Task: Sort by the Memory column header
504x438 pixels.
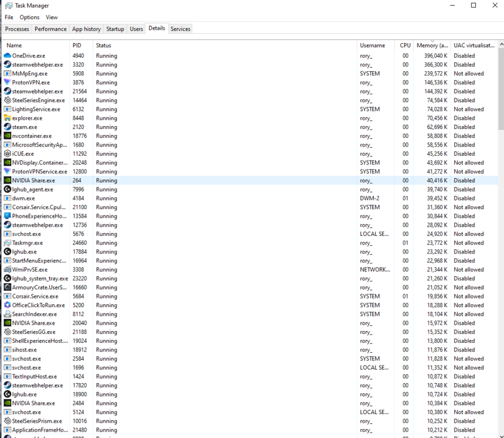Action: click(x=432, y=46)
